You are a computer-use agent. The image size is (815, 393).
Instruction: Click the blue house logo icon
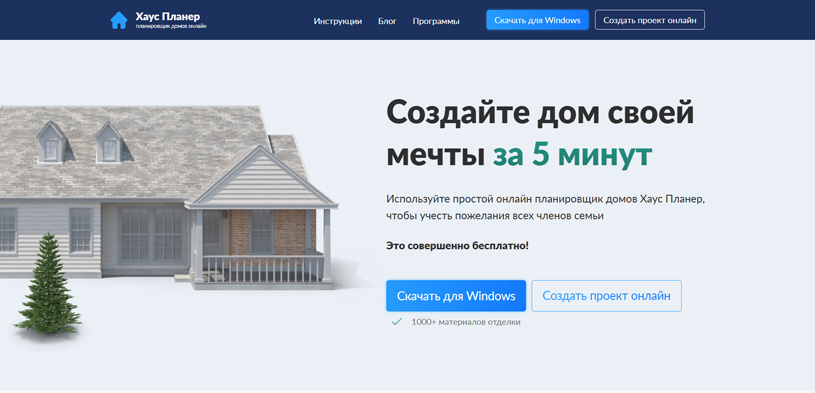click(119, 20)
